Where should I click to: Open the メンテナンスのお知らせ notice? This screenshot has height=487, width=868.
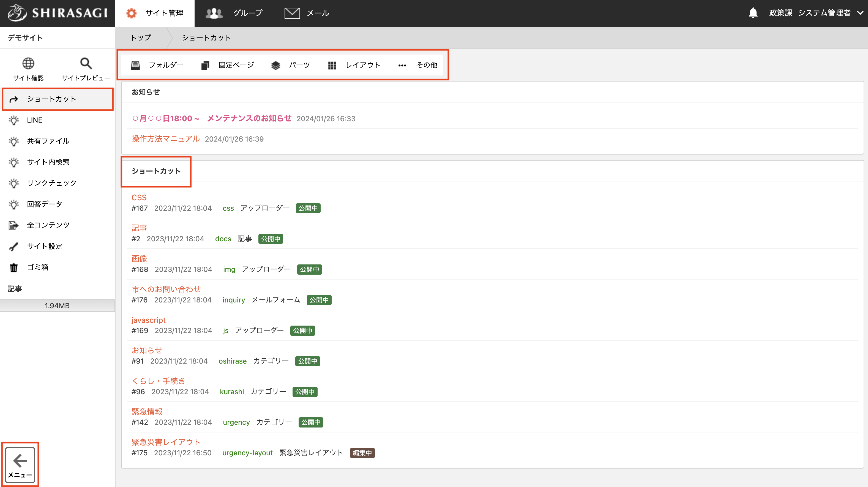[212, 118]
